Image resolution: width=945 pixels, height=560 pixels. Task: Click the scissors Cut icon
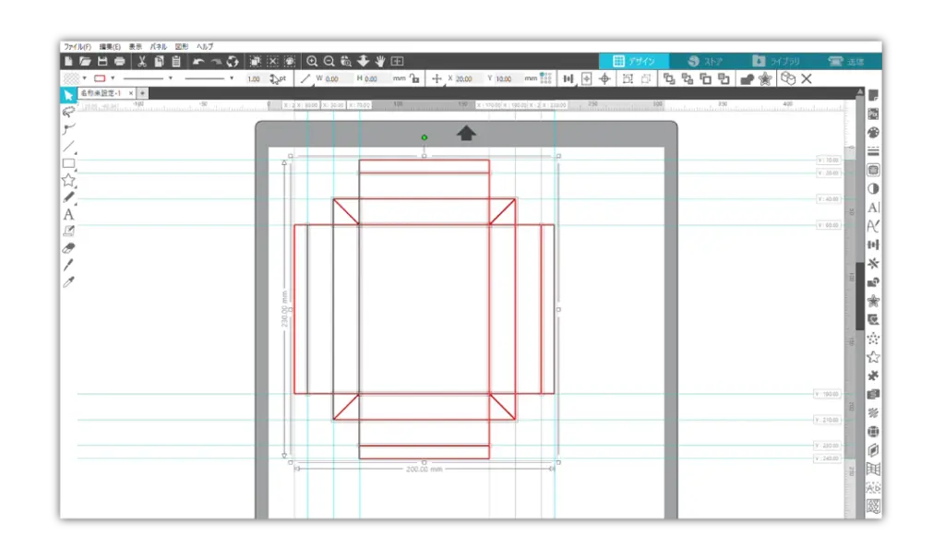(142, 61)
